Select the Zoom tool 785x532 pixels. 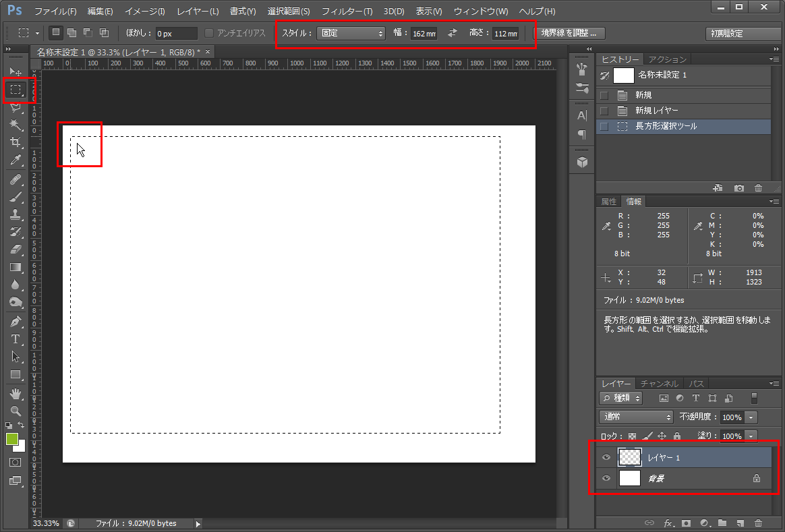tap(16, 411)
